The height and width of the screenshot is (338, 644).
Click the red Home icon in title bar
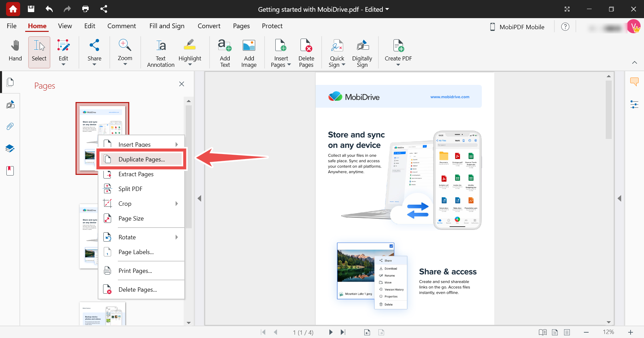click(x=13, y=9)
